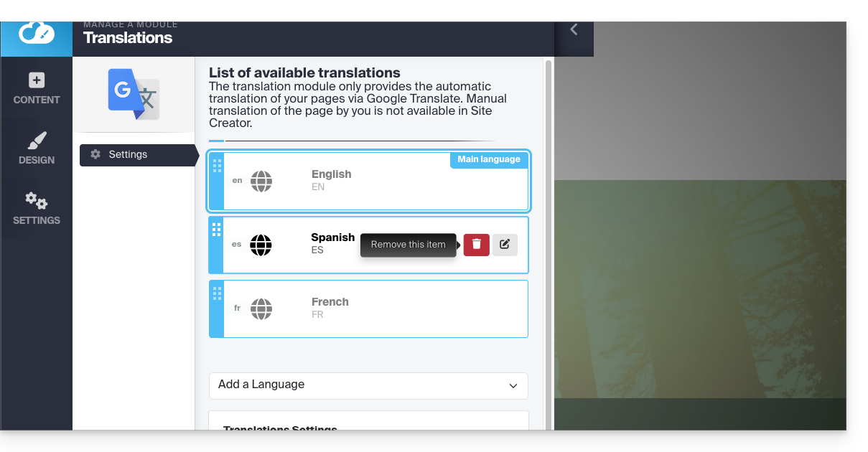The image size is (868, 452).
Task: Select the Settings tab of the module
Action: point(136,155)
